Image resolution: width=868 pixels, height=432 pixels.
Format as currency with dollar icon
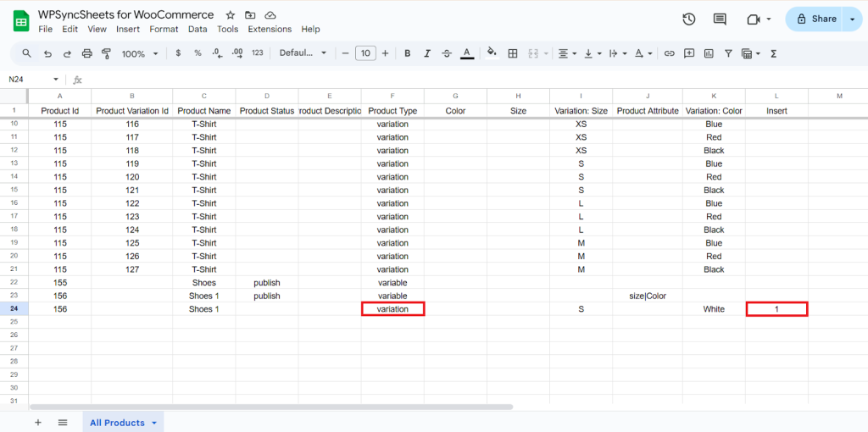[x=178, y=53]
